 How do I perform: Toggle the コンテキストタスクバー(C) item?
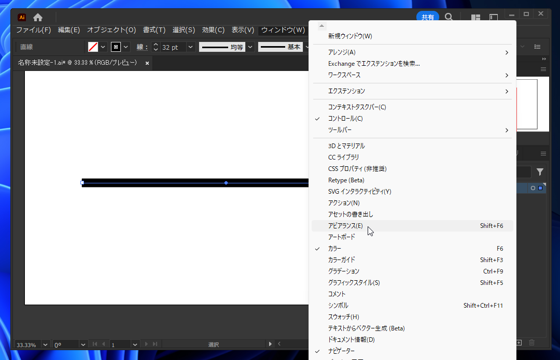point(412,107)
